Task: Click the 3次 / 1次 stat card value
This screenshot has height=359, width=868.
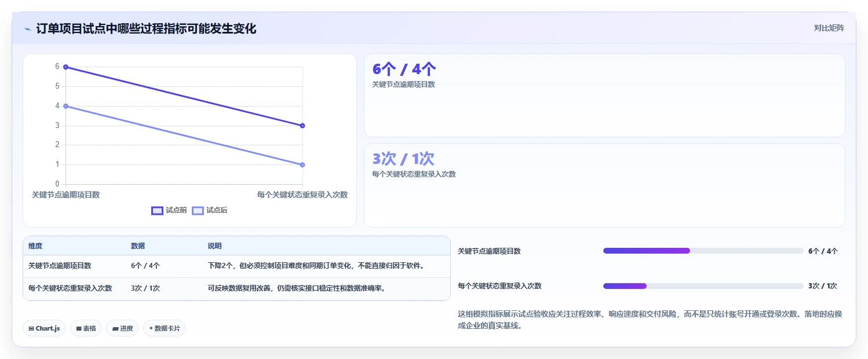Action: point(403,159)
